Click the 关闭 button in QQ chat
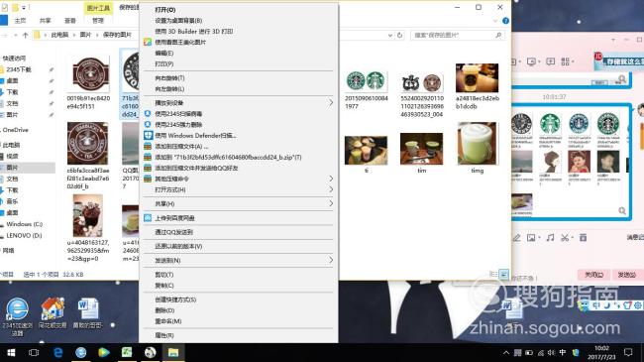The height and width of the screenshot is (362, 644). pos(593,275)
